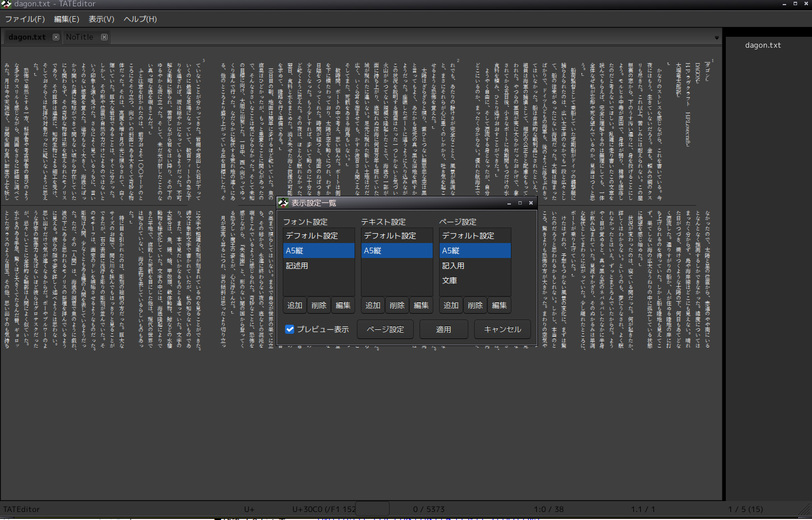Cancel the dialog with キャンセル
The width and height of the screenshot is (812, 520).
point(503,329)
